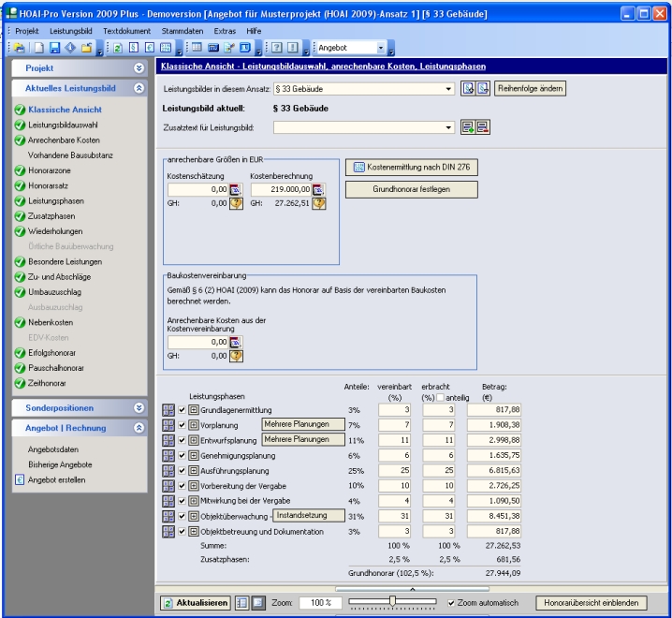Screen dimensions: 672x618
Task: Enable the 'anteilig' checkbox
Action: (438, 398)
